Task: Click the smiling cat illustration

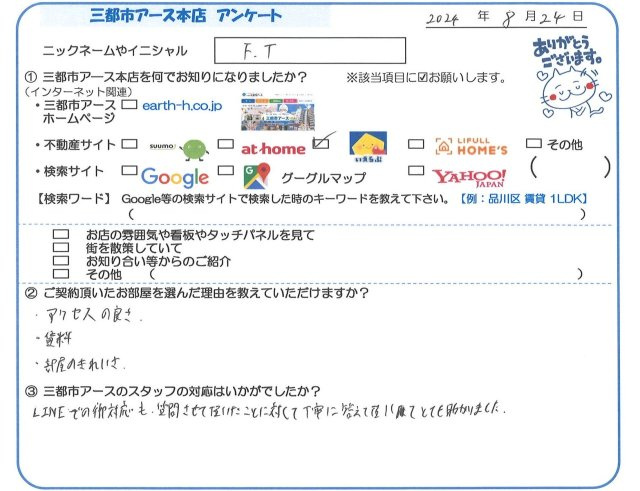Action: pyautogui.click(x=576, y=93)
